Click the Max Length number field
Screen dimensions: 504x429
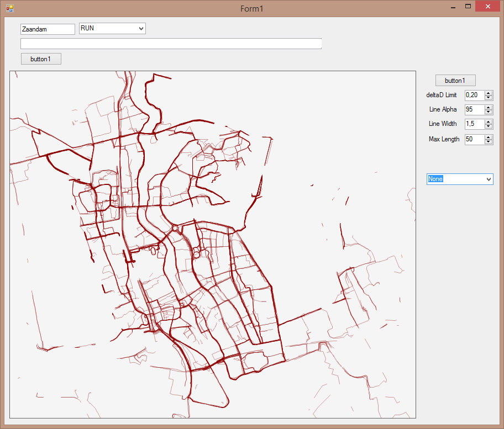tap(474, 140)
